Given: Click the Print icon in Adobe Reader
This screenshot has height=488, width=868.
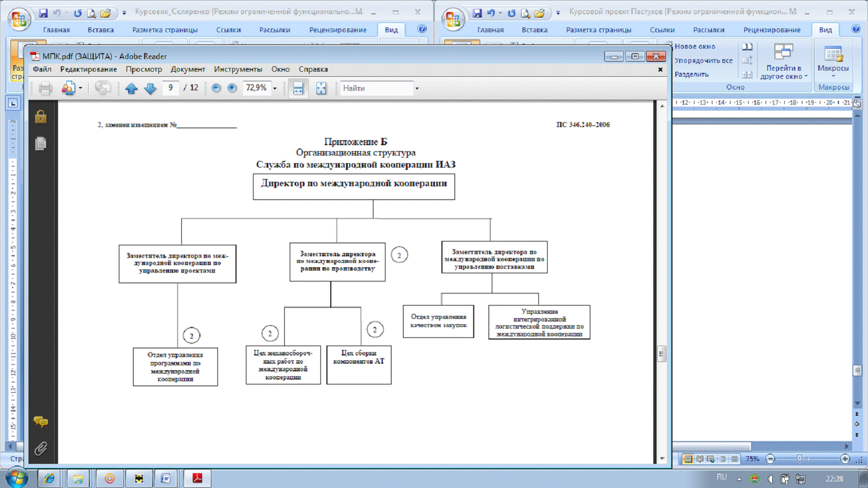Looking at the screenshot, I should click(45, 88).
